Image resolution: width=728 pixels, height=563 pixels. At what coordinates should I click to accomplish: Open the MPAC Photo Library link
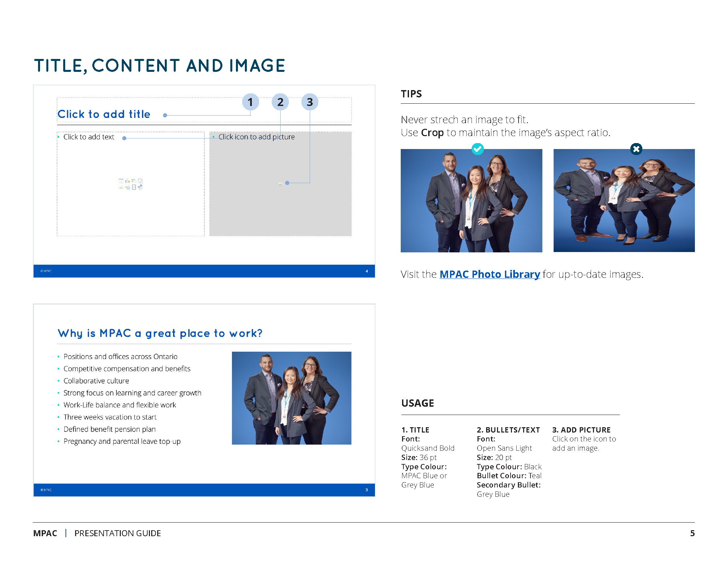pos(489,274)
